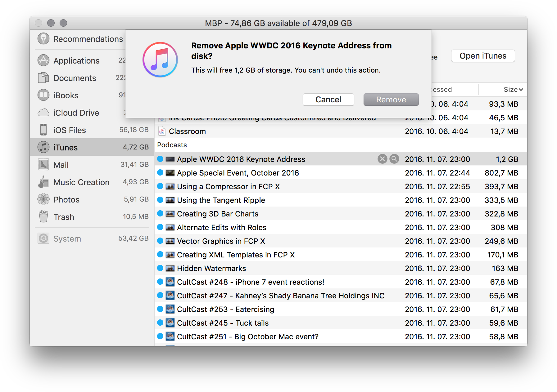This screenshot has width=557, height=392.
Task: Select the Classroom row
Action: click(x=341, y=131)
